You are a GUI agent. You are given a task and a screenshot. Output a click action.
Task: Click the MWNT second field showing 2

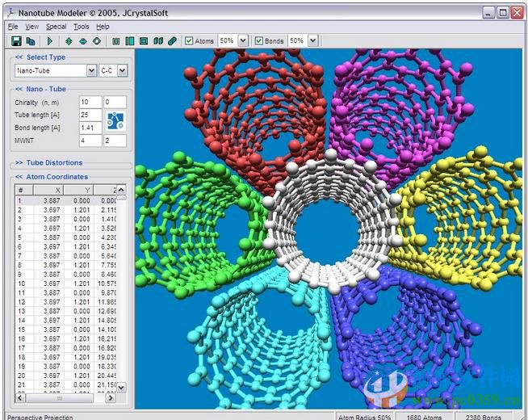(x=115, y=141)
